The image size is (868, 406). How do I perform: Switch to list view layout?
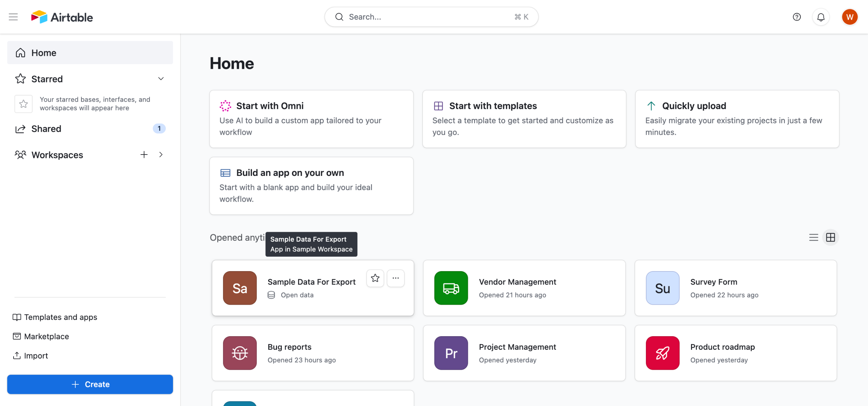[813, 237]
